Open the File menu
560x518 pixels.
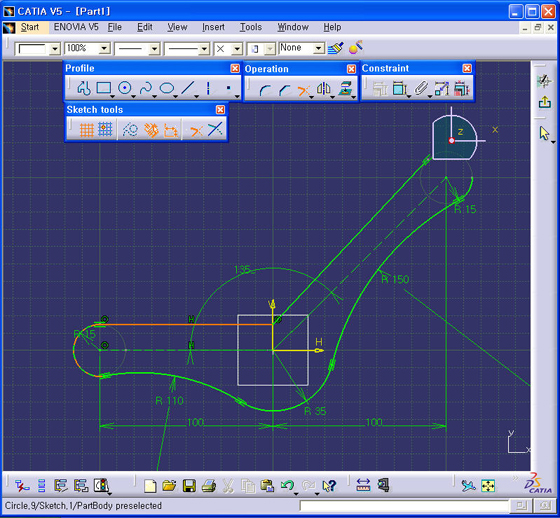click(x=115, y=27)
